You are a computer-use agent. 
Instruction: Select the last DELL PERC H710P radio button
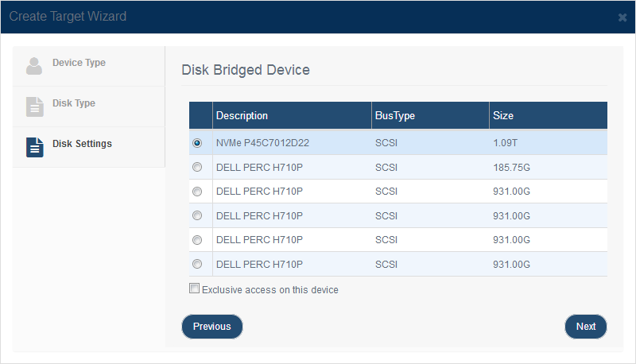(x=197, y=265)
